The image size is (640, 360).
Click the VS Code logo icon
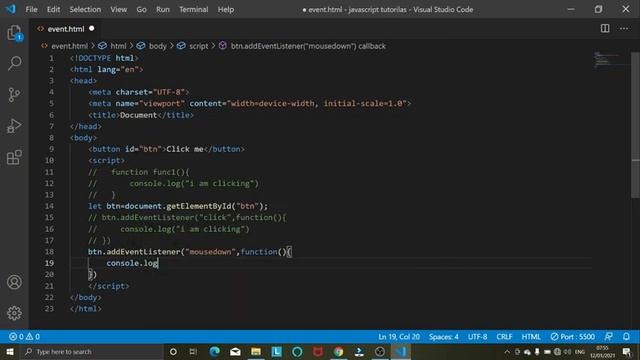click(11, 9)
